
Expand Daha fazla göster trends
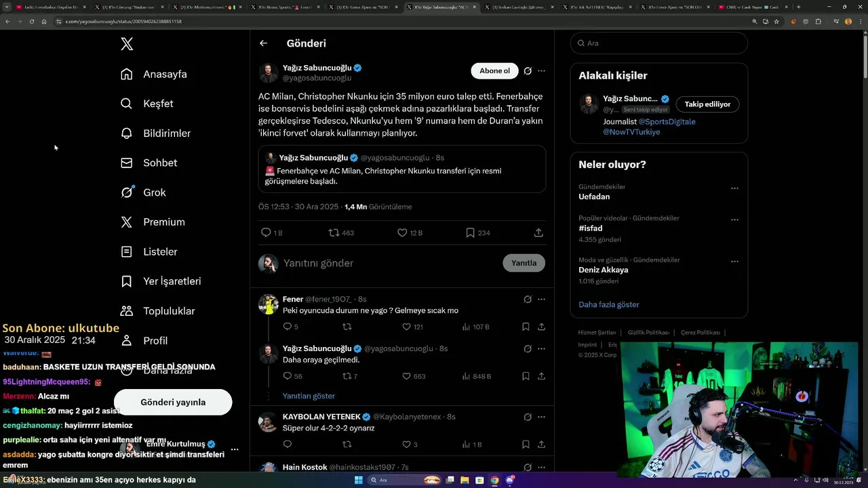pos(609,304)
